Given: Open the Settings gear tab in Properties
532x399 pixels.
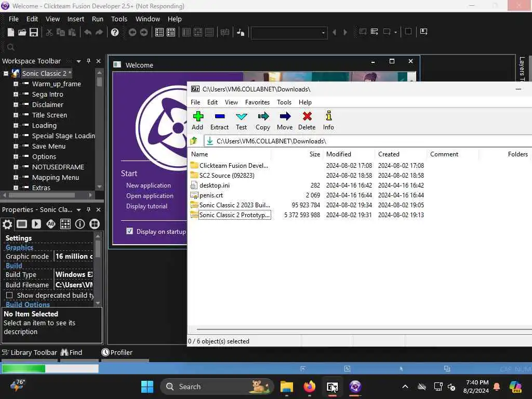Looking at the screenshot, I should 7,224.
